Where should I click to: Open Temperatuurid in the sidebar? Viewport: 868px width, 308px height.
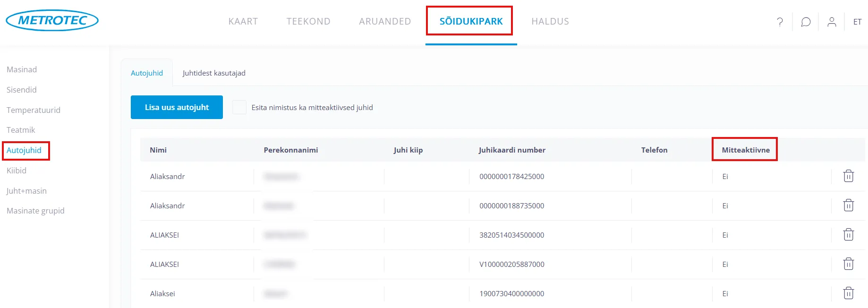tap(34, 110)
